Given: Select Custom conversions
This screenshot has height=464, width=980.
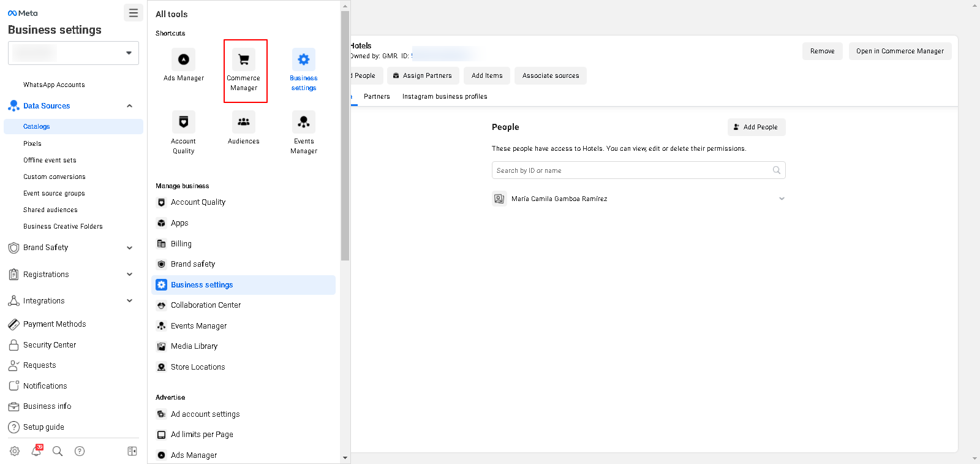Looking at the screenshot, I should point(55,177).
